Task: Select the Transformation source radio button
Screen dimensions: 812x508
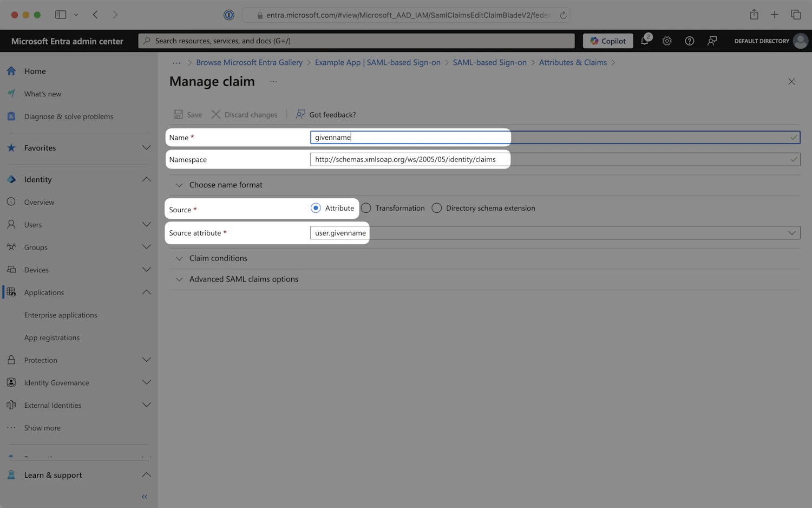Action: point(366,208)
